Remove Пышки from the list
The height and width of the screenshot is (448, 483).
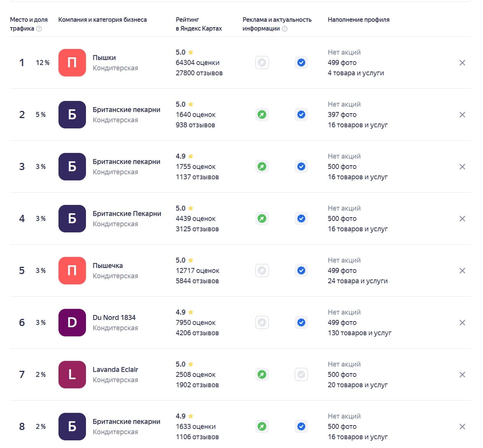[462, 63]
